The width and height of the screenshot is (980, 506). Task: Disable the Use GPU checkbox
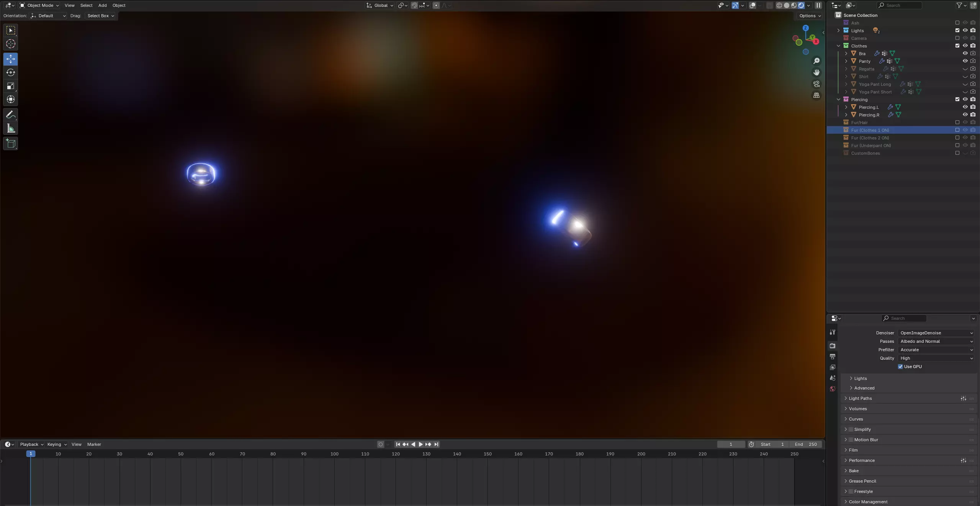tap(900, 367)
